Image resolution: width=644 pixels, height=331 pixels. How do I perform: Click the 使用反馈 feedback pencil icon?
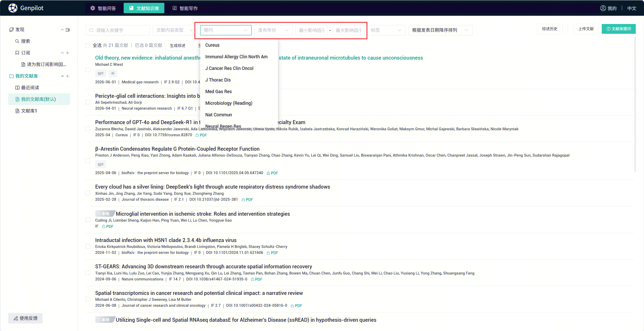pos(16,318)
